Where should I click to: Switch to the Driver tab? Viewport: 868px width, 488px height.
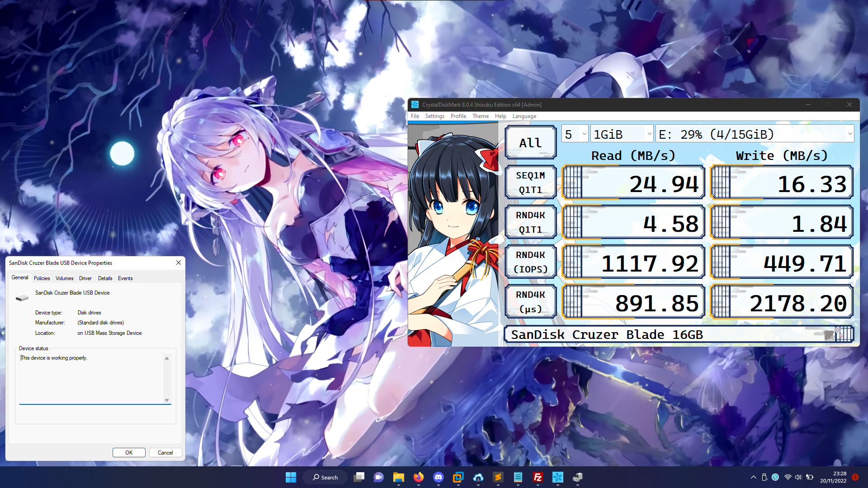coord(85,278)
